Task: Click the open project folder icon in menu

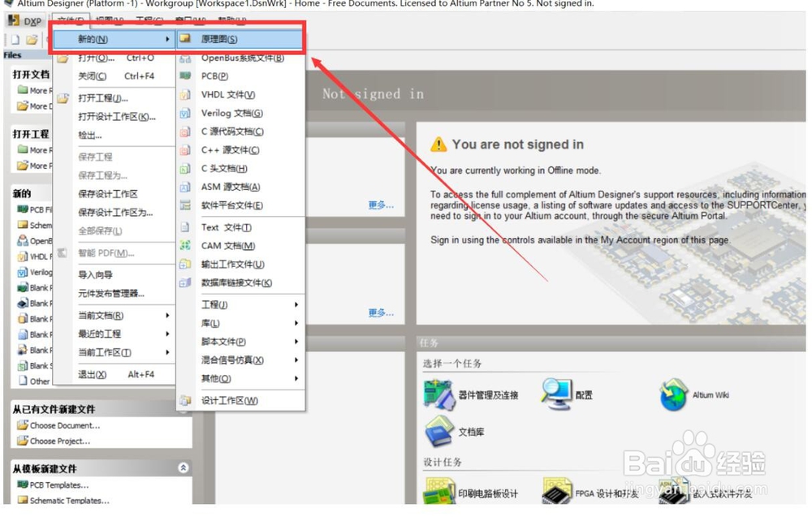Action: (63, 98)
